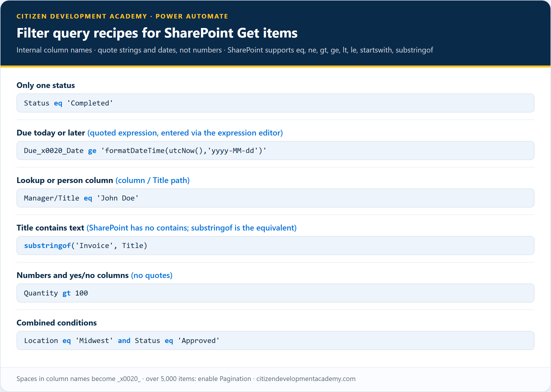Select the substringof('Invoice', Title) code block
This screenshot has height=392, width=551.
(x=275, y=245)
